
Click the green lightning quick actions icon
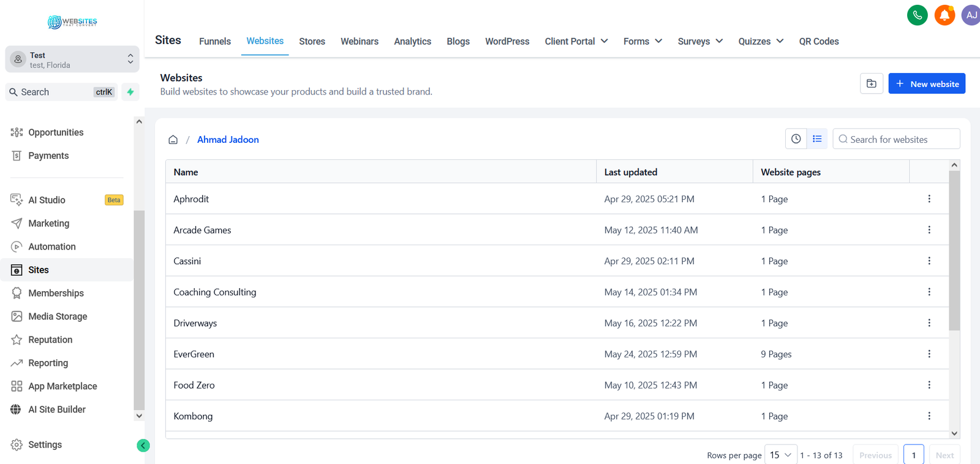(x=130, y=92)
